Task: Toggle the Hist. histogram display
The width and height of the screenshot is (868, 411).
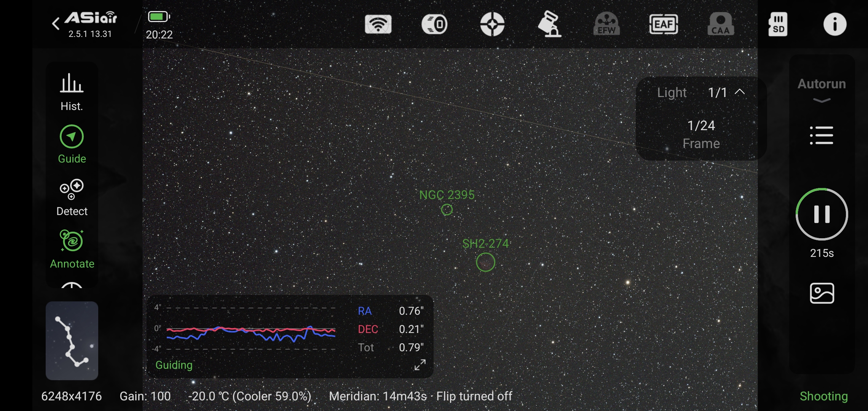Action: point(72,92)
